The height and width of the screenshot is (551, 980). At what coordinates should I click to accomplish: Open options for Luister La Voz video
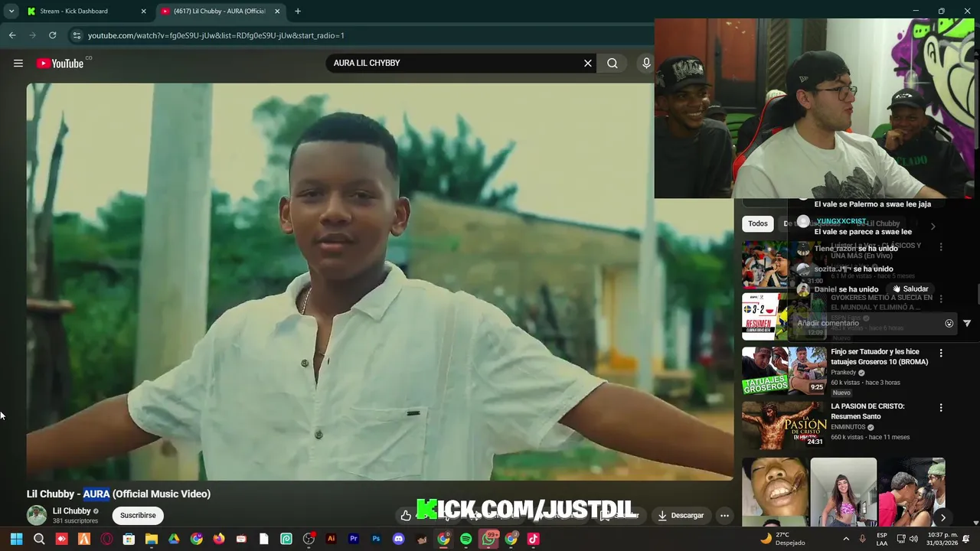pyautogui.click(x=941, y=247)
